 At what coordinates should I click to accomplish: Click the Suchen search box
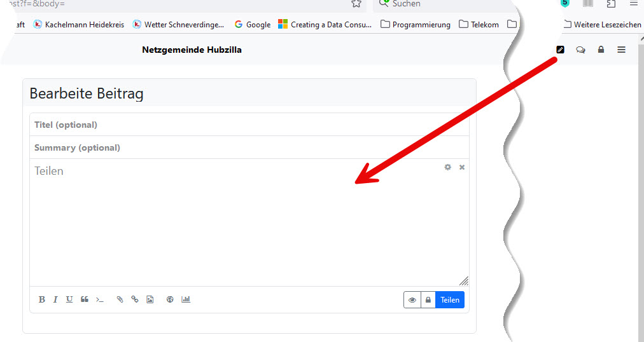pyautogui.click(x=444, y=4)
